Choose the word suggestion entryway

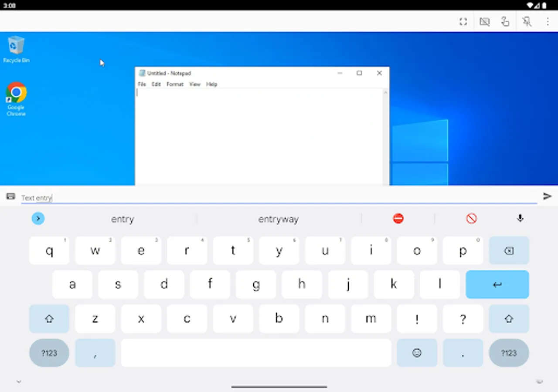tap(279, 219)
